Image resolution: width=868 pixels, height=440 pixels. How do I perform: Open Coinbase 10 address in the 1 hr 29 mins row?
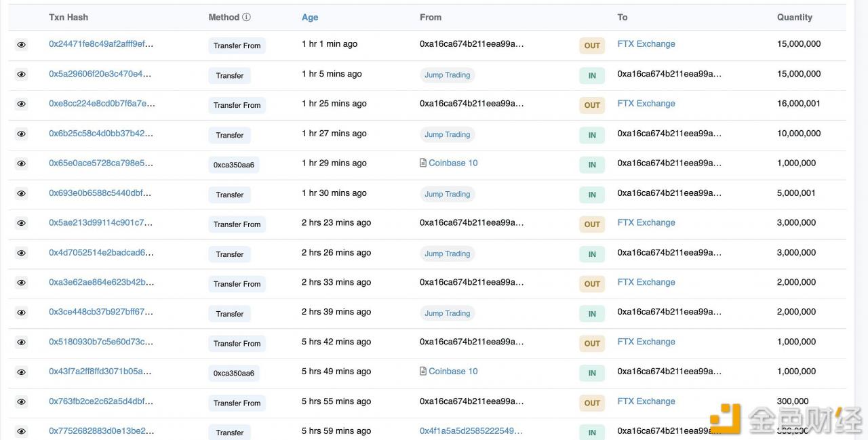[x=453, y=163]
